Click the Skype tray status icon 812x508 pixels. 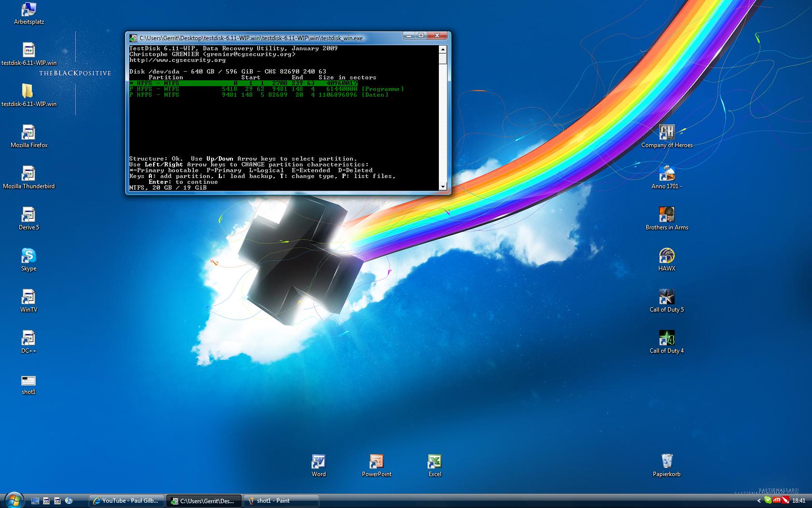pos(768,500)
